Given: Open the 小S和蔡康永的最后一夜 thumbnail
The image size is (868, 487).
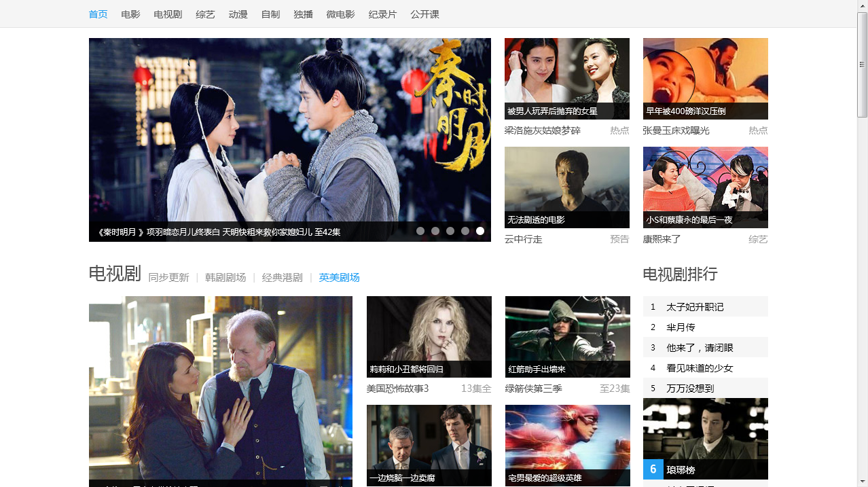Looking at the screenshot, I should tap(706, 187).
